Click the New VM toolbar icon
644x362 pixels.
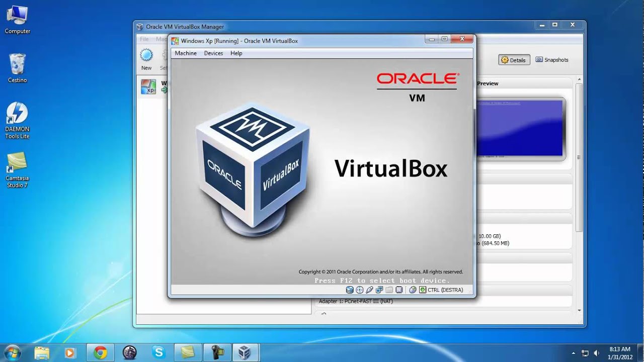click(146, 55)
